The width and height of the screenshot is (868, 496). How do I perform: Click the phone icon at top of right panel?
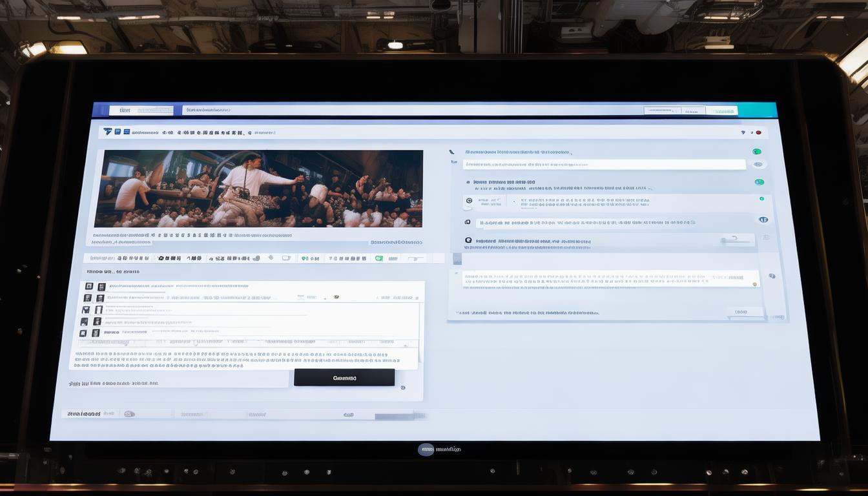(x=451, y=152)
